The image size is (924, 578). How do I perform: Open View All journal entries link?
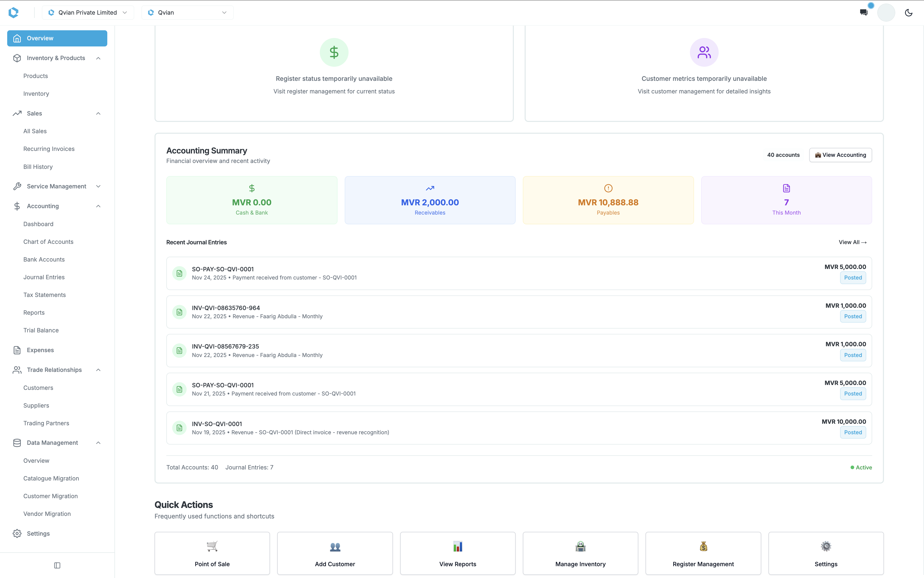[x=853, y=242]
